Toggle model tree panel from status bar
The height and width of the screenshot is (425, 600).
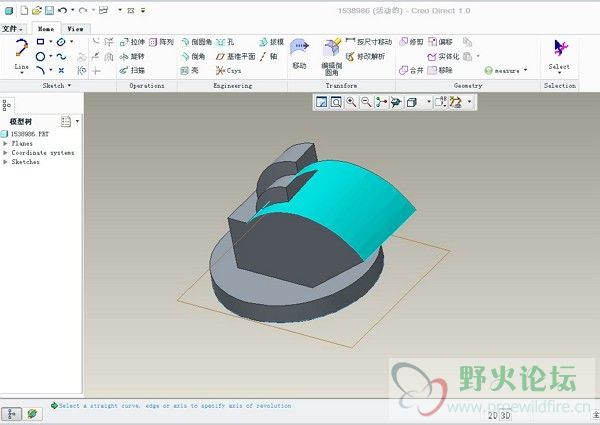click(11, 414)
